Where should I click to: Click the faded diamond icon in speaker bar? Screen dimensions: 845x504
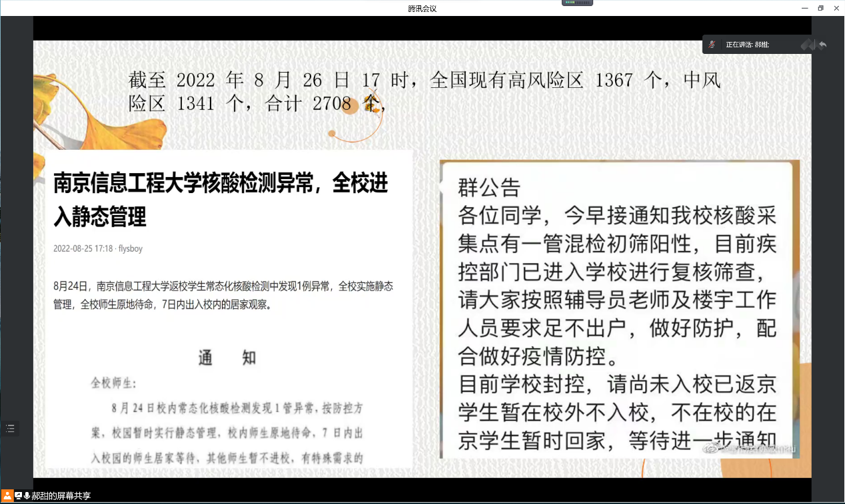pos(808,45)
